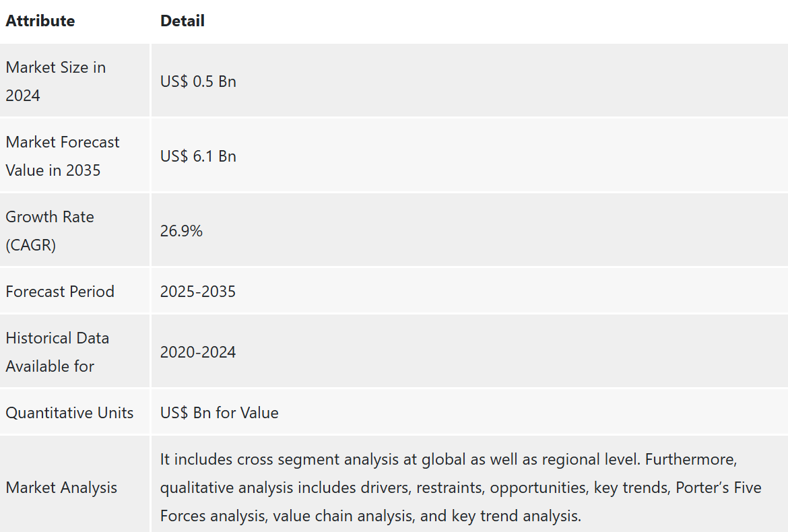This screenshot has height=532, width=788.
Task: Click the Market Analysis row label
Action: (61, 488)
